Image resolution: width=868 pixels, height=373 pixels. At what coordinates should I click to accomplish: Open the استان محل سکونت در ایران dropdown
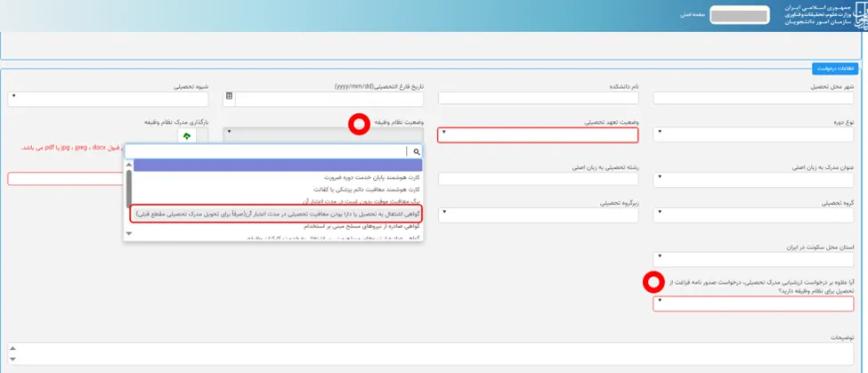753,259
